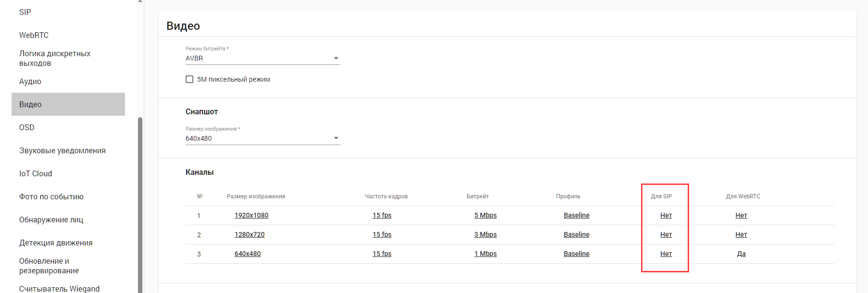Go to Детекция движения settings
The image size is (868, 293).
click(56, 243)
